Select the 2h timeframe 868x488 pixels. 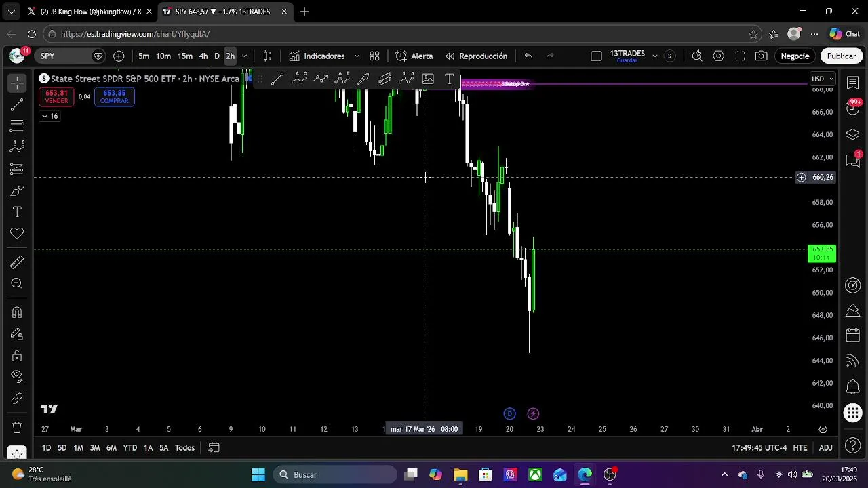tap(231, 56)
